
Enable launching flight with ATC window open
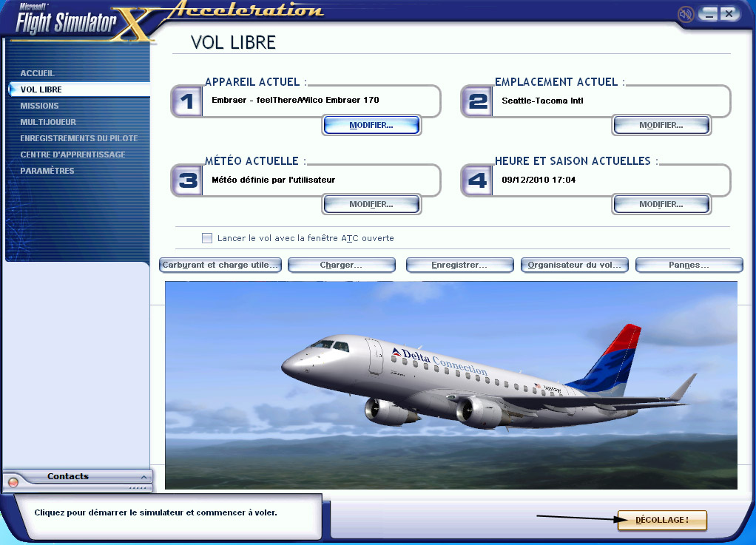207,238
